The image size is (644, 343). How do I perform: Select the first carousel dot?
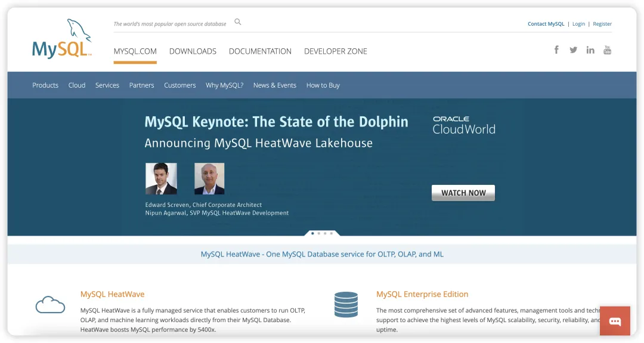312,233
